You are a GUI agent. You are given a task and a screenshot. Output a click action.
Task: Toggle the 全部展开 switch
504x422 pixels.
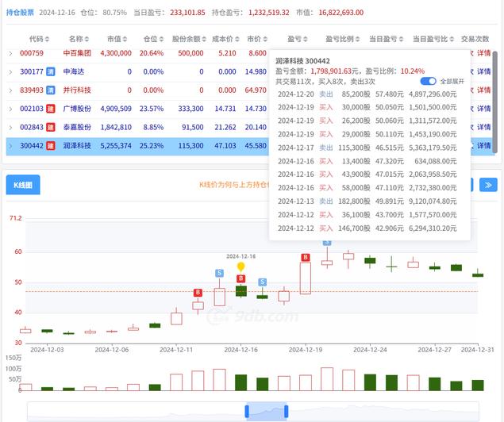point(428,81)
